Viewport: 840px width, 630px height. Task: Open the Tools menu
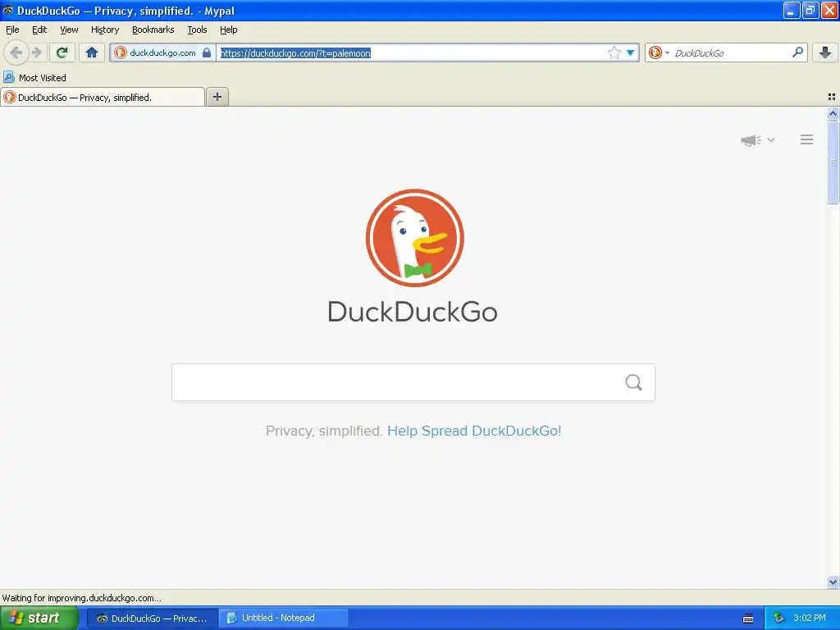point(197,30)
